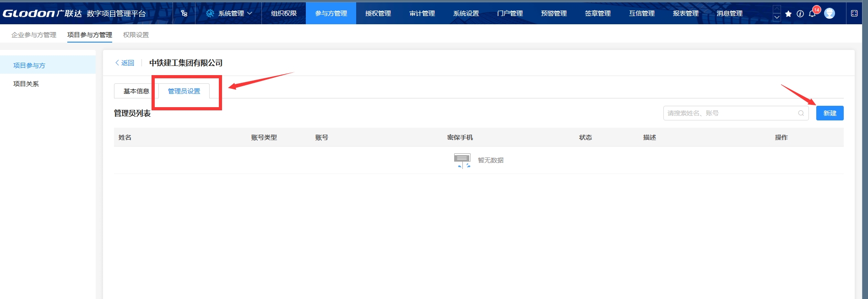Open 系统设置 menu

click(x=466, y=13)
